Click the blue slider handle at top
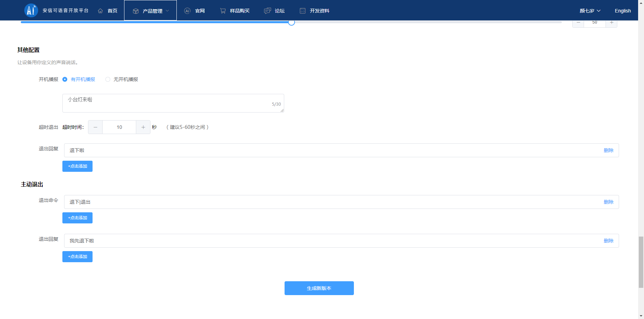Image resolution: width=644 pixels, height=319 pixels. pyautogui.click(x=291, y=23)
